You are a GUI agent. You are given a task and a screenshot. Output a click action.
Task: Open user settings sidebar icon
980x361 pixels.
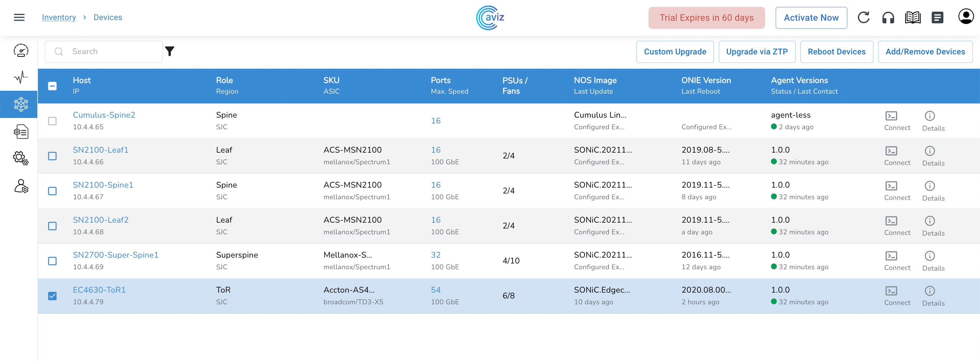[21, 186]
